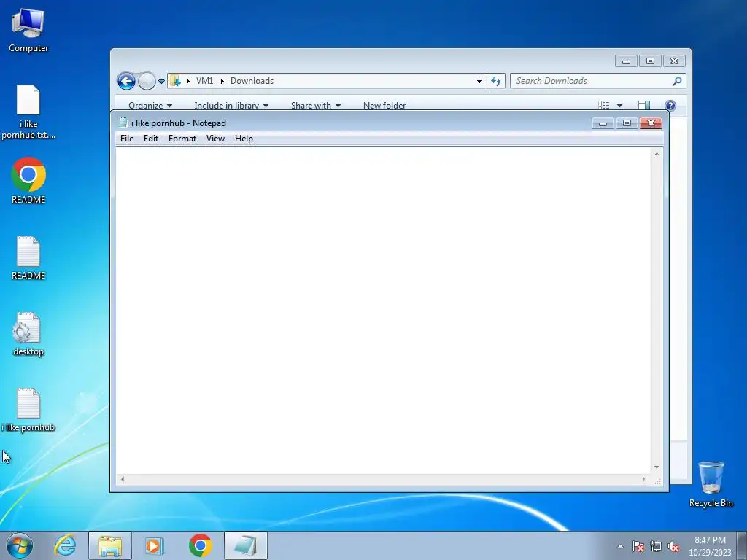Image resolution: width=747 pixels, height=560 pixels.
Task: Change the Explorer view icon
Action: (x=603, y=105)
